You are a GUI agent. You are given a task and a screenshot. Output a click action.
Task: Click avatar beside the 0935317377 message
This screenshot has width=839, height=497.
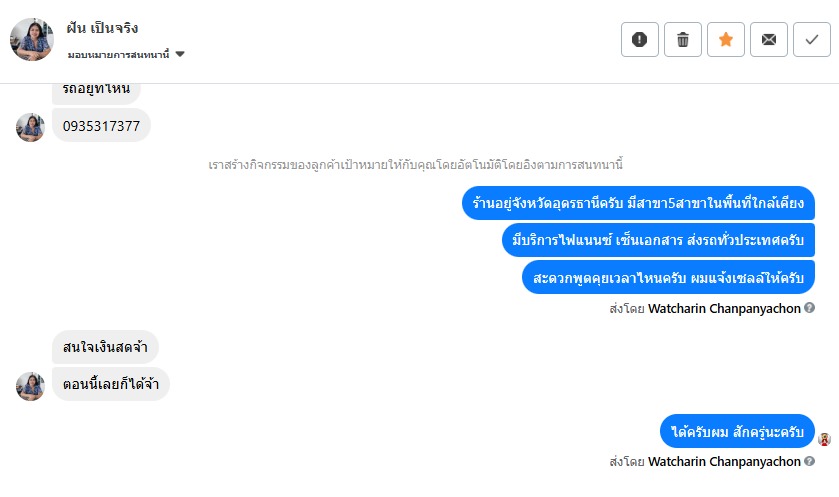30,127
